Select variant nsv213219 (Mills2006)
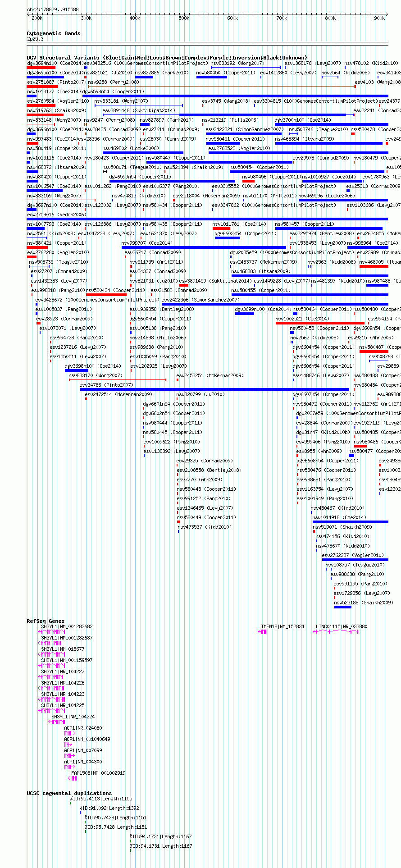This screenshot has width=401, height=868. (x=230, y=120)
